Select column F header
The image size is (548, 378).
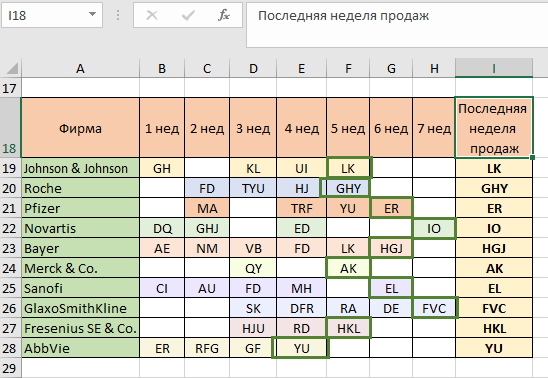pos(348,68)
